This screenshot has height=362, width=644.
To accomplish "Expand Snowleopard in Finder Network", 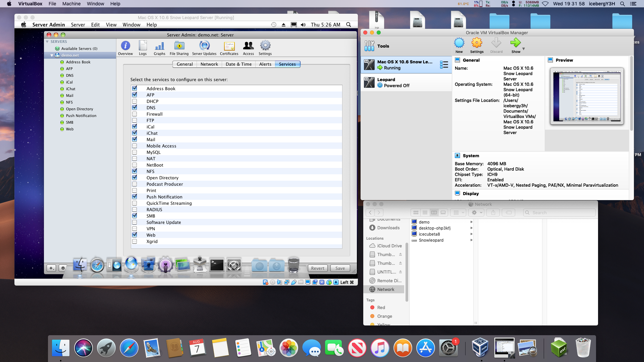I will click(471, 240).
